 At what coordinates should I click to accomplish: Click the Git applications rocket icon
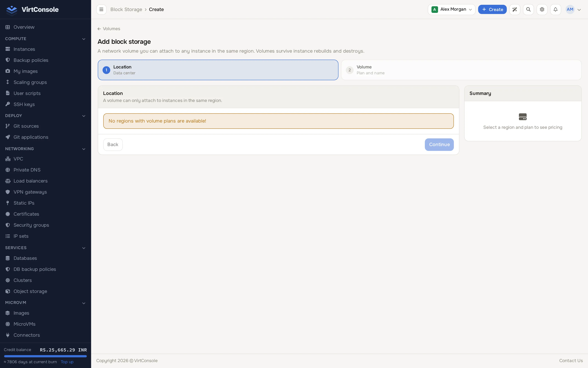[x=8, y=137]
